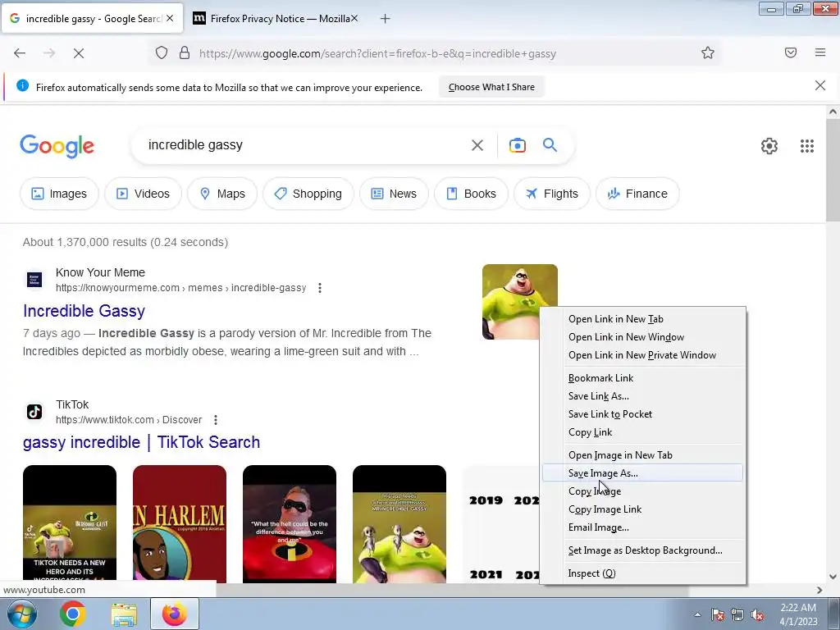
Task: Filter results by Videos
Action: click(143, 194)
